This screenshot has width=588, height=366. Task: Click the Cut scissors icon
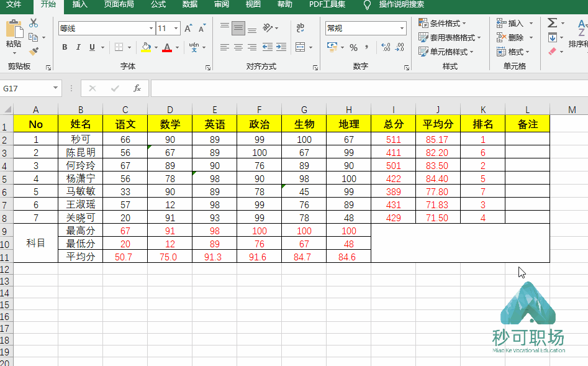tap(34, 23)
